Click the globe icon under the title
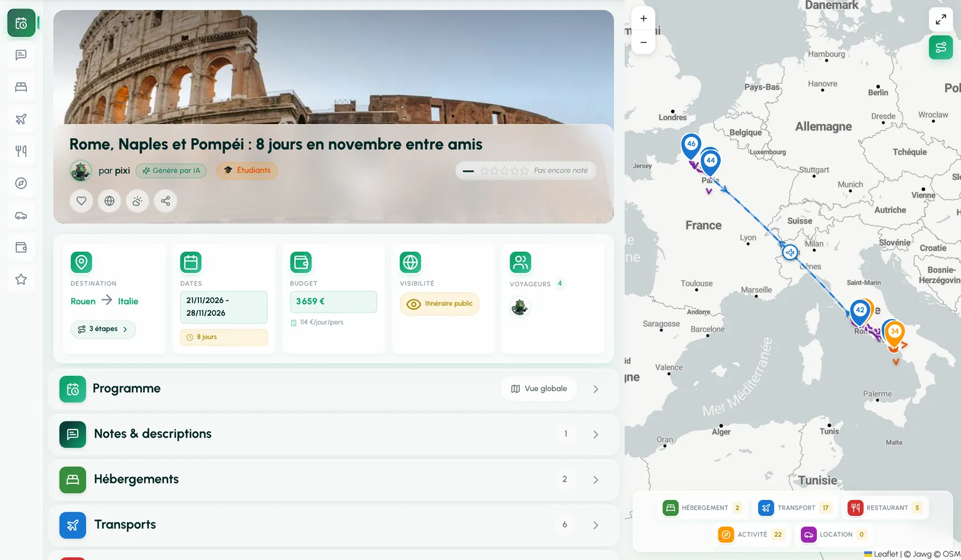 109,201
